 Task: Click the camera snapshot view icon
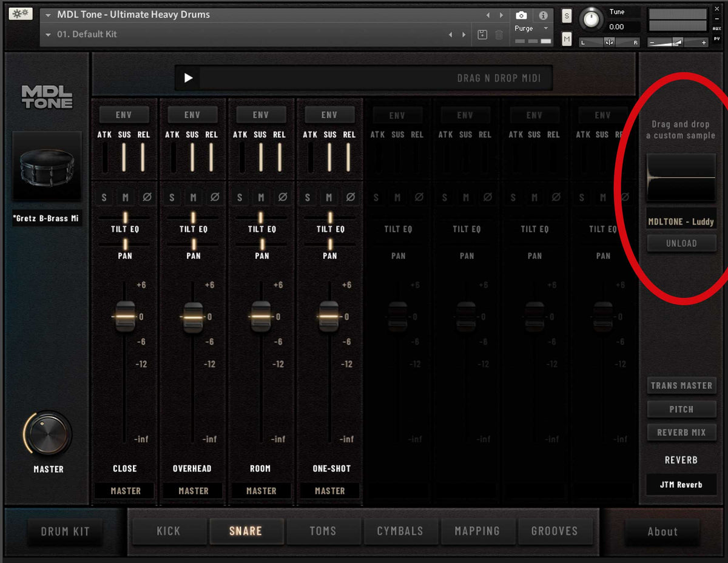[x=521, y=15]
